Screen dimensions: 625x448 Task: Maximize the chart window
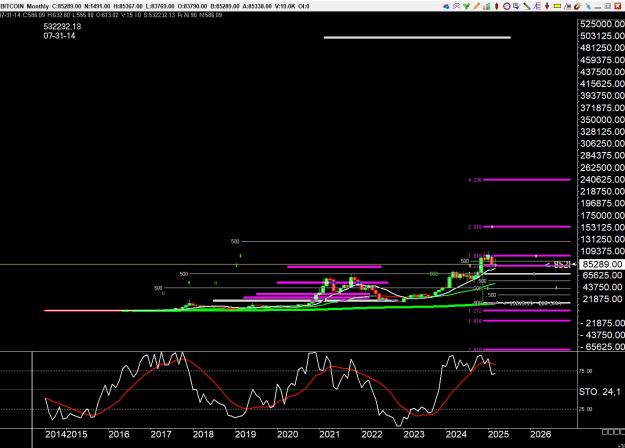pos(607,6)
